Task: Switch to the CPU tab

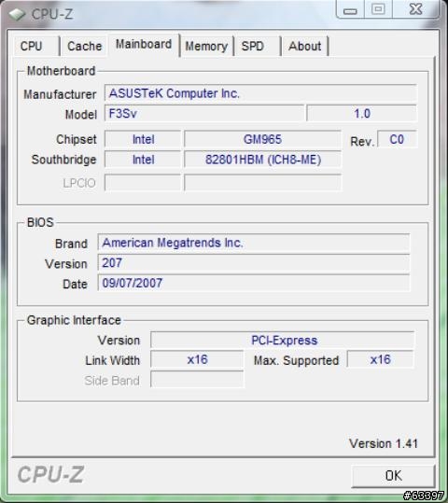Action: 35,47
